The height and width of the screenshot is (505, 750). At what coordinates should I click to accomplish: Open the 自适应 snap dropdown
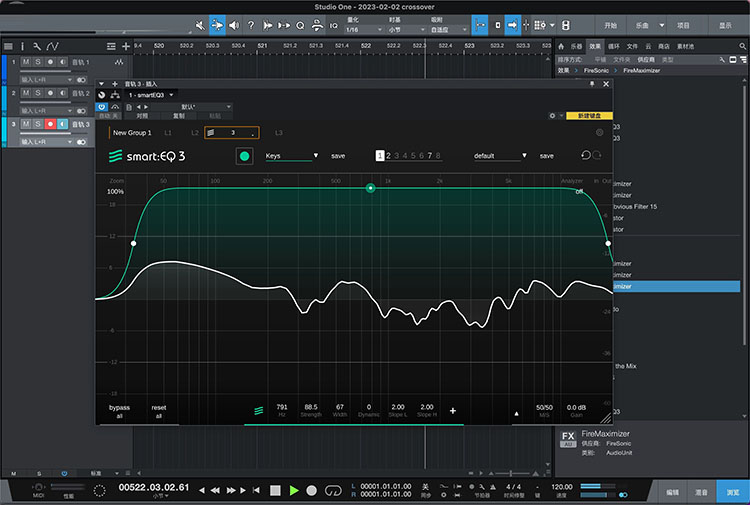point(448,30)
